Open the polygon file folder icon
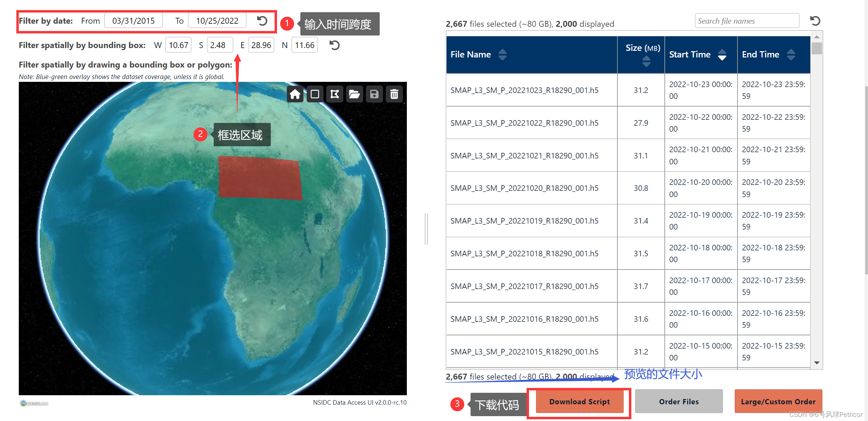Image resolution: width=868 pixels, height=421 pixels. pos(354,94)
